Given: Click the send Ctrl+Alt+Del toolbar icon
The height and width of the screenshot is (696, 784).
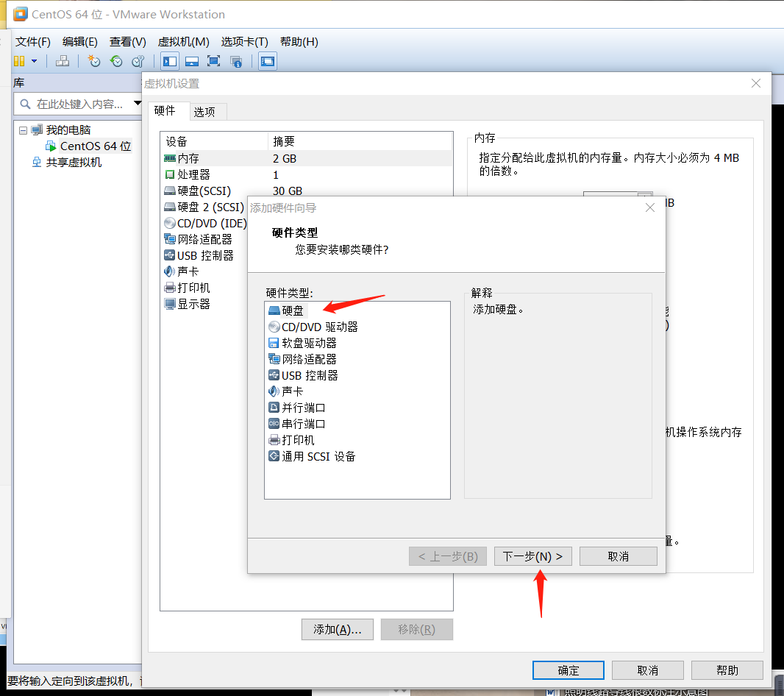Looking at the screenshot, I should tap(63, 61).
